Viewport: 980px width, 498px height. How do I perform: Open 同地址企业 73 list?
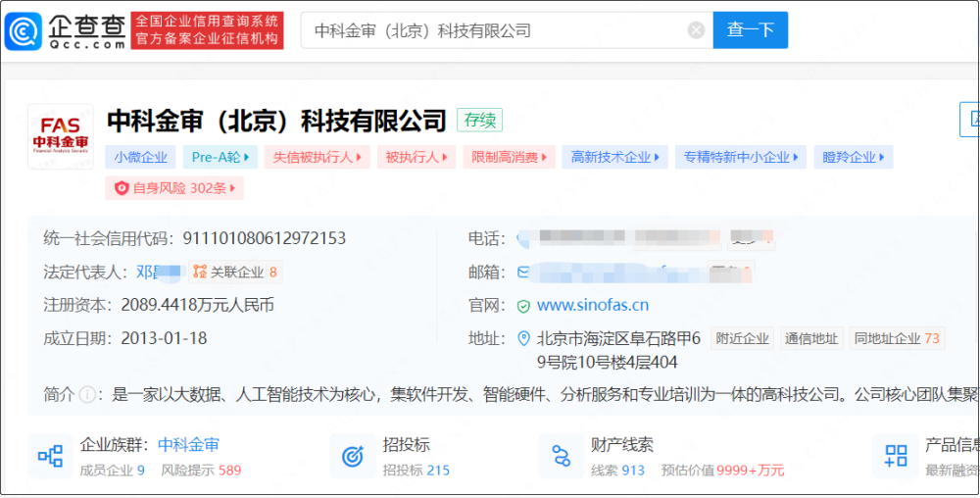point(897,338)
